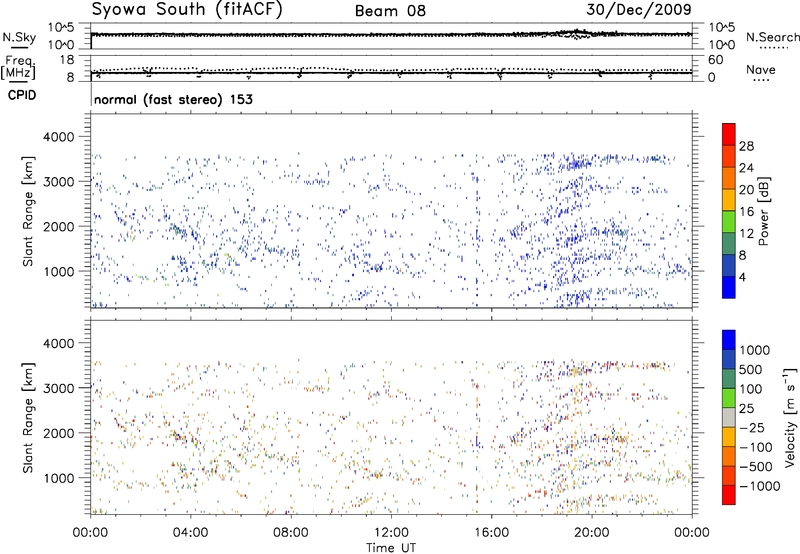Click the '4000' tick on the power panel

click(x=58, y=137)
